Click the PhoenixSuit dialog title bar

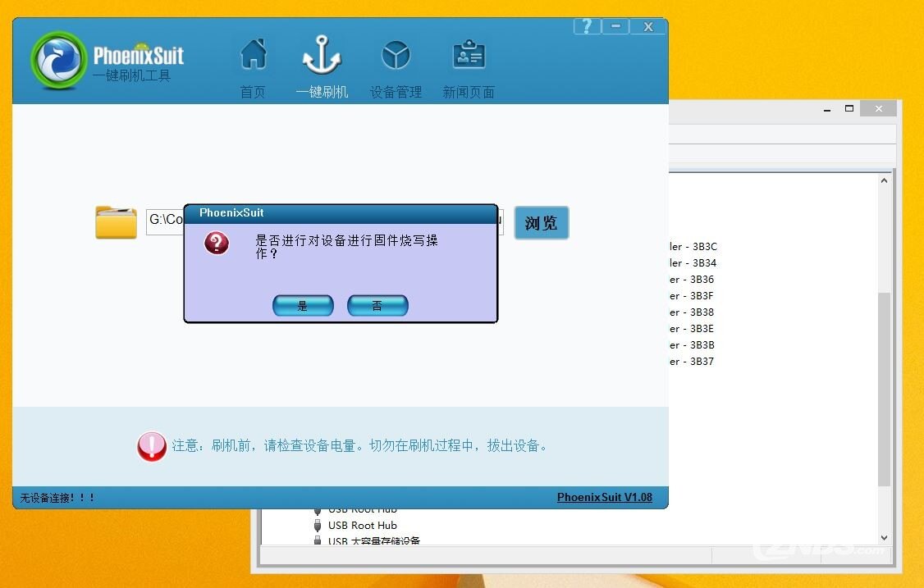341,213
